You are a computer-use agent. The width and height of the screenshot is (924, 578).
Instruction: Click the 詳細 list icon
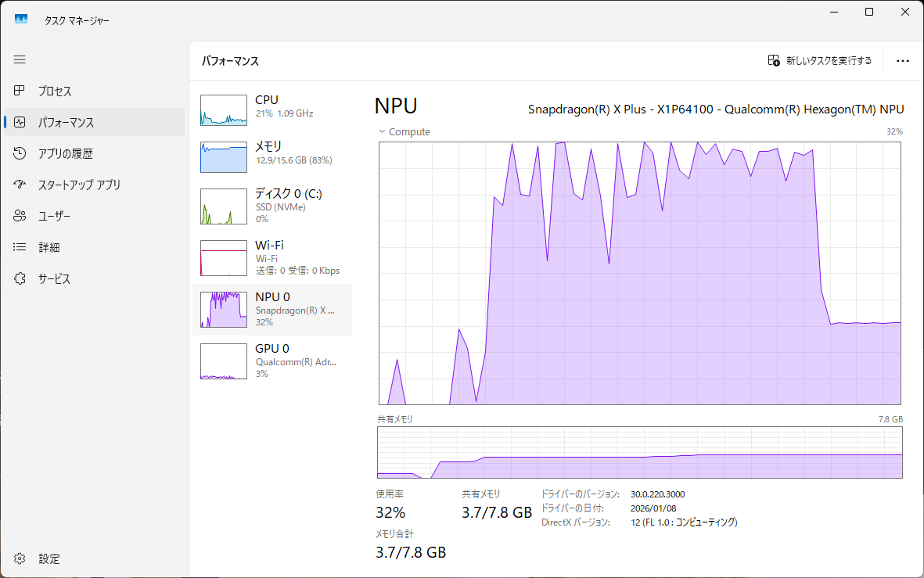(x=20, y=247)
